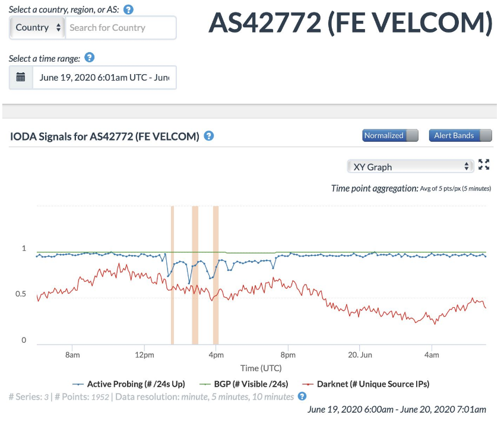Click the green BGP legend marker
This screenshot has height=421, width=504.
tap(205, 384)
